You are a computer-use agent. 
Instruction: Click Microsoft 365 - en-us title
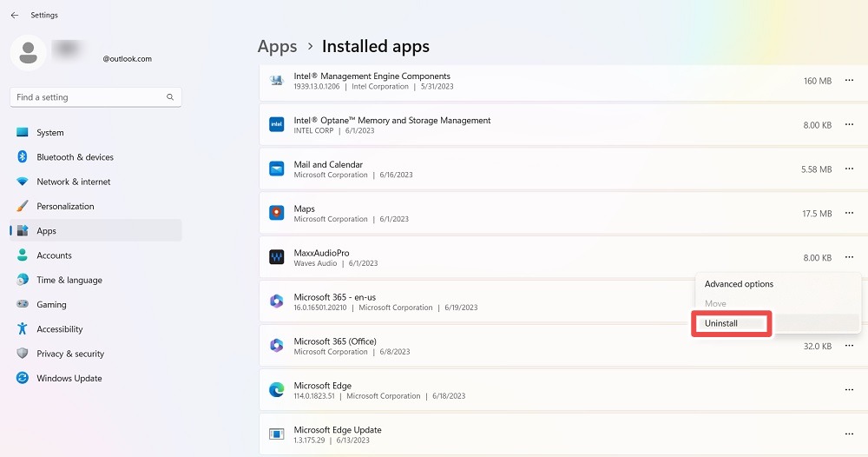click(x=335, y=297)
